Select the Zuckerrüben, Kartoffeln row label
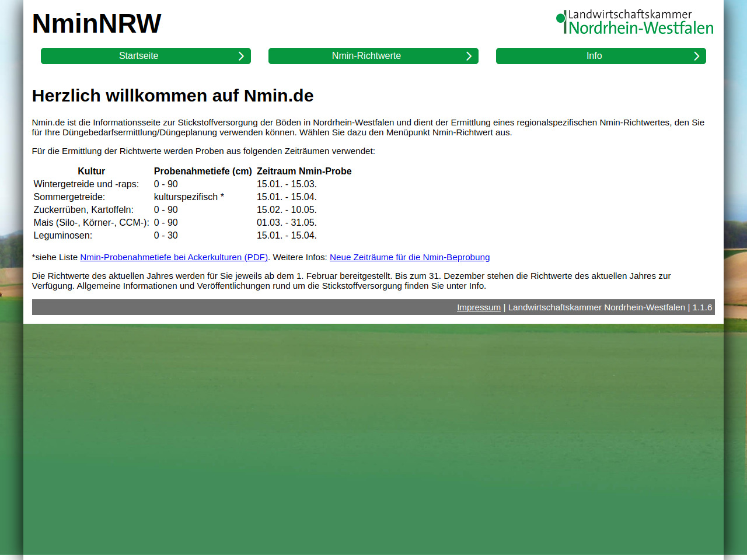Image resolution: width=747 pixels, height=560 pixels. pos(83,210)
